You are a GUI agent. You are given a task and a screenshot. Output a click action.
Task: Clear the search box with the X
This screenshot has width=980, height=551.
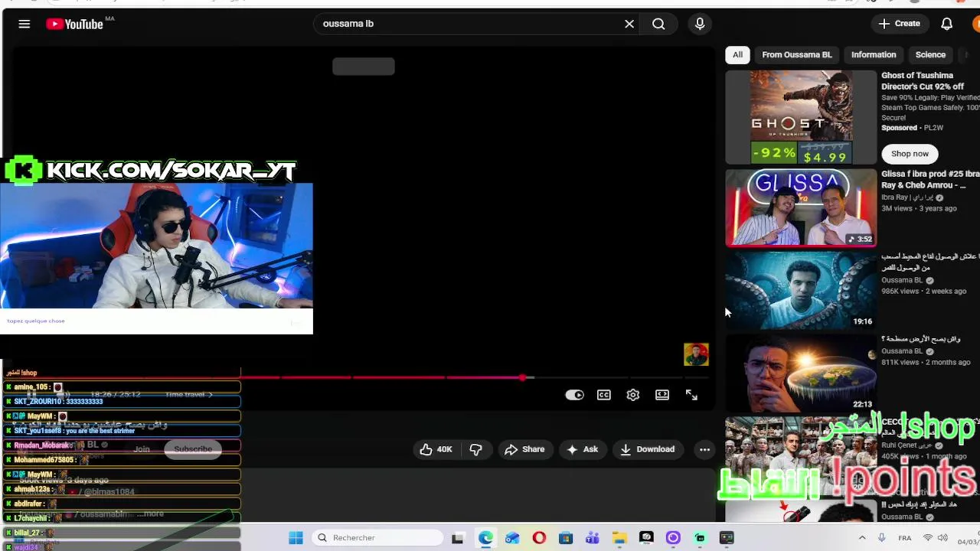[629, 24]
